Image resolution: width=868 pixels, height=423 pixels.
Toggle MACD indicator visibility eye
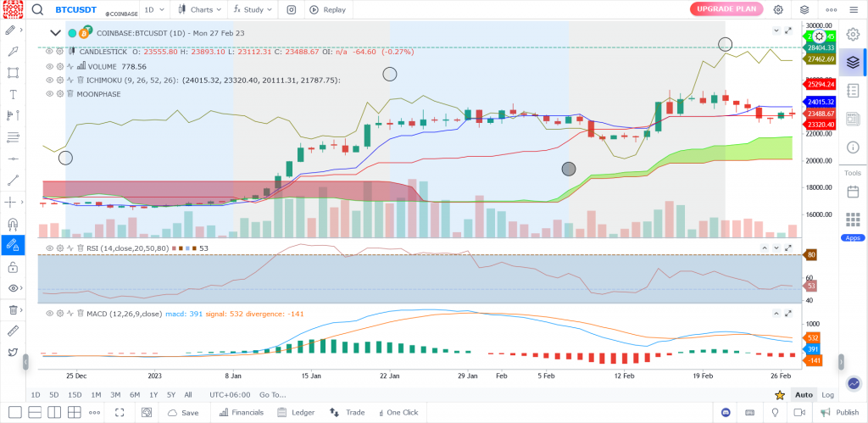point(49,314)
